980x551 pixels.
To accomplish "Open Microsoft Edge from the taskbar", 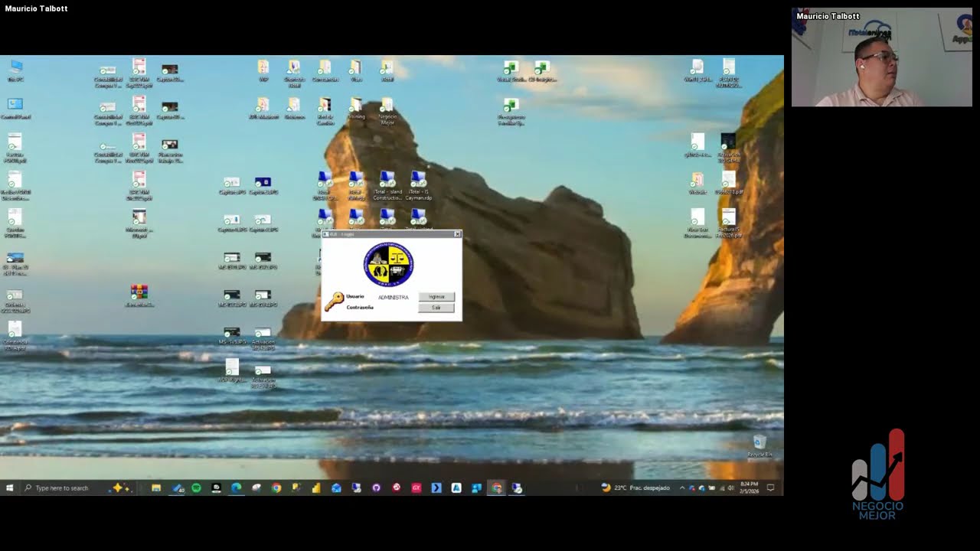I will click(x=236, y=487).
